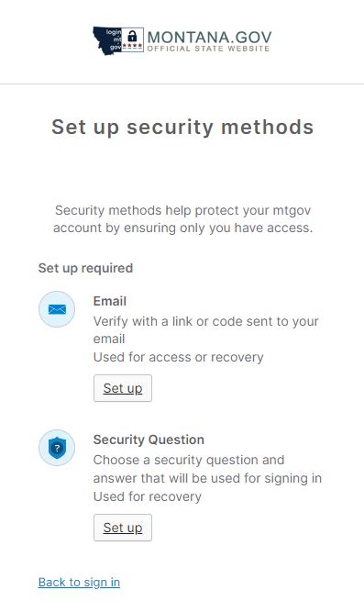Click the Used for access or recovery text
This screenshot has width=364, height=612.
point(178,357)
